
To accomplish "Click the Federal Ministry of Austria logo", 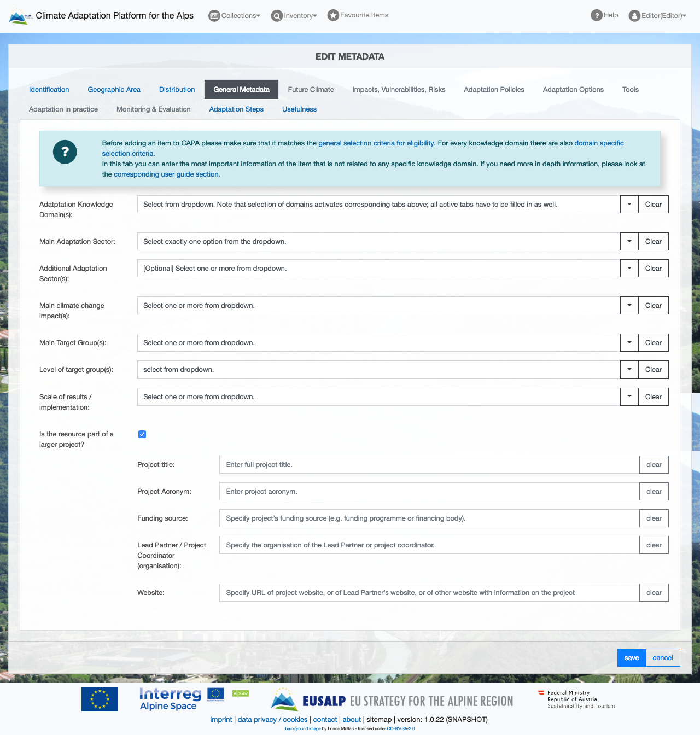I will click(576, 699).
